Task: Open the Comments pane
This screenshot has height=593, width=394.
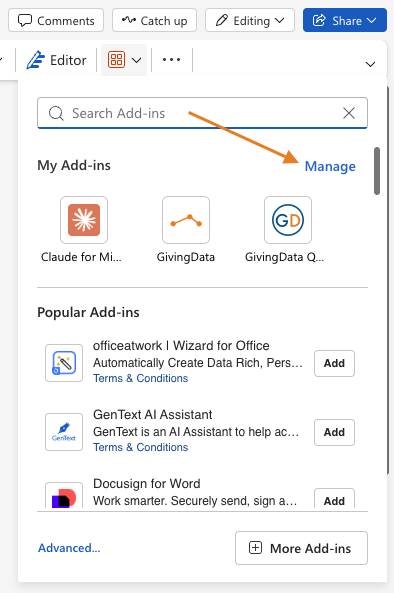Action: [x=56, y=20]
